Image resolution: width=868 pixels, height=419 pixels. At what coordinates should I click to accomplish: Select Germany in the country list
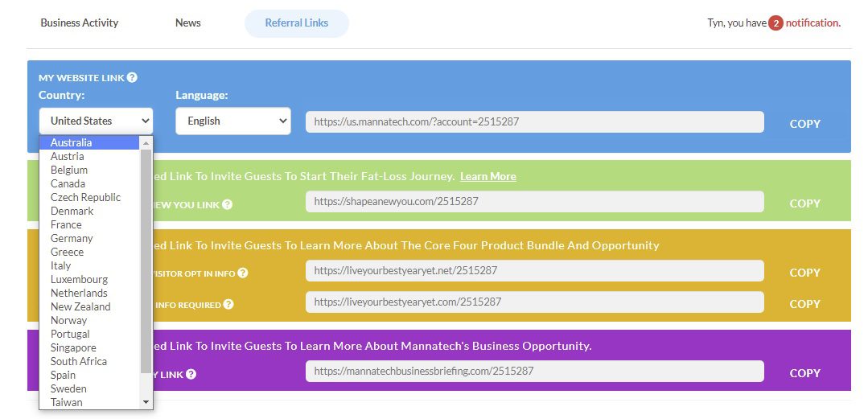[90, 238]
